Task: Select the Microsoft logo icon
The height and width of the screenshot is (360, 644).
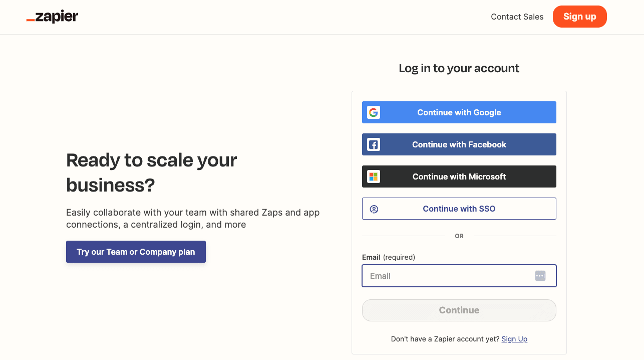Action: 374,176
